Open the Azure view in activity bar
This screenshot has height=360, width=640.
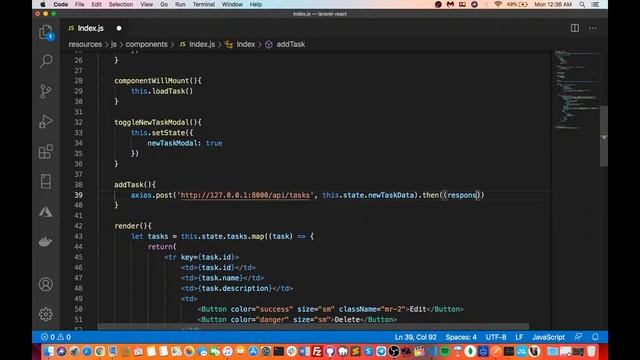pyautogui.click(x=46, y=212)
